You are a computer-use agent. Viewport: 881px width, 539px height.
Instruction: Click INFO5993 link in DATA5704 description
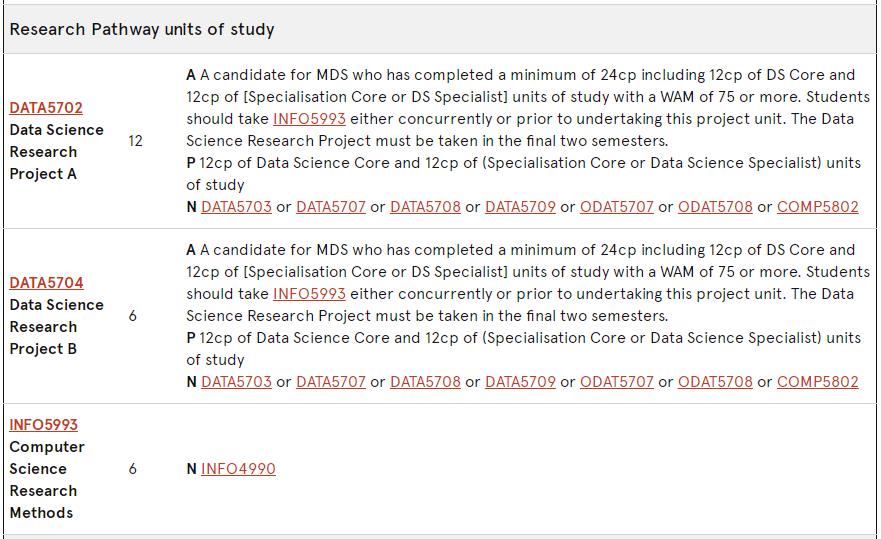click(309, 293)
